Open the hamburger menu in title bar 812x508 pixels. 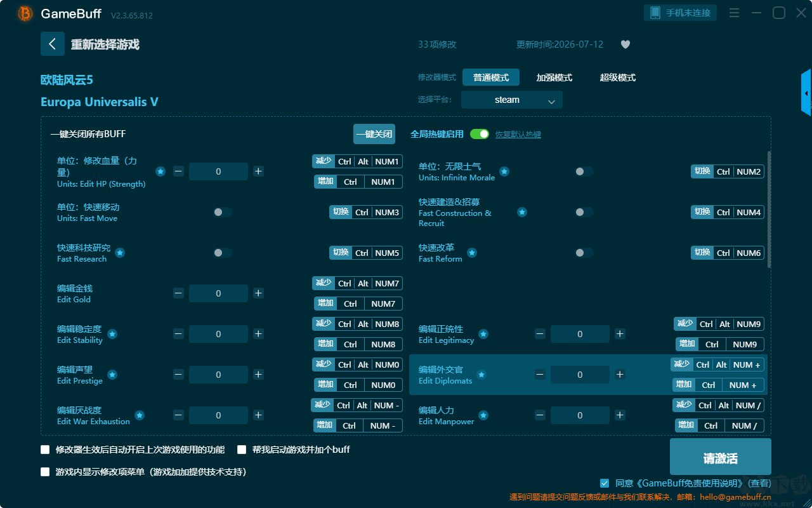(x=734, y=13)
